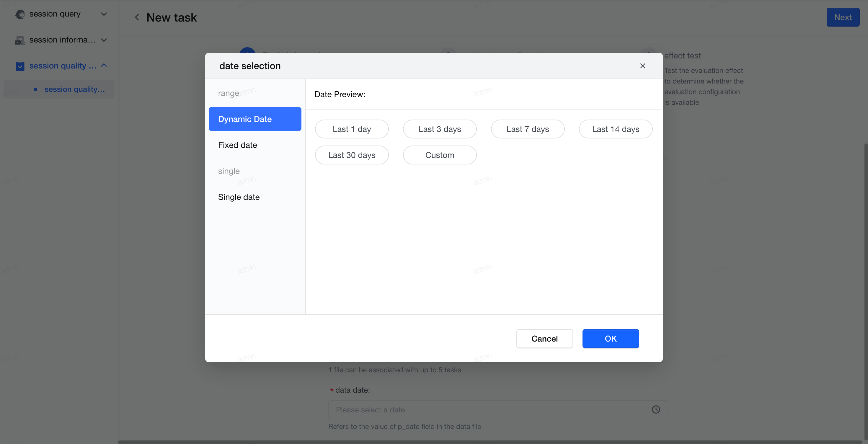This screenshot has height=444, width=868.
Task: Select the Custom date range option
Action: click(439, 155)
